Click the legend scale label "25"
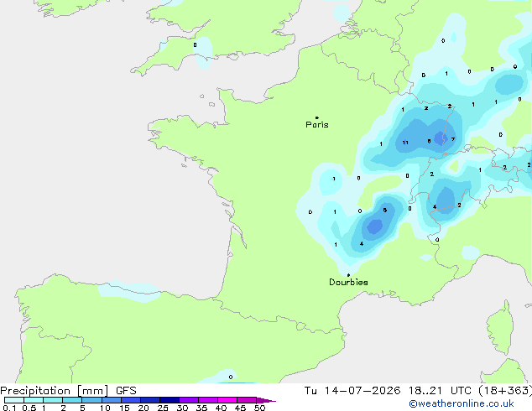 pos(163,408)
